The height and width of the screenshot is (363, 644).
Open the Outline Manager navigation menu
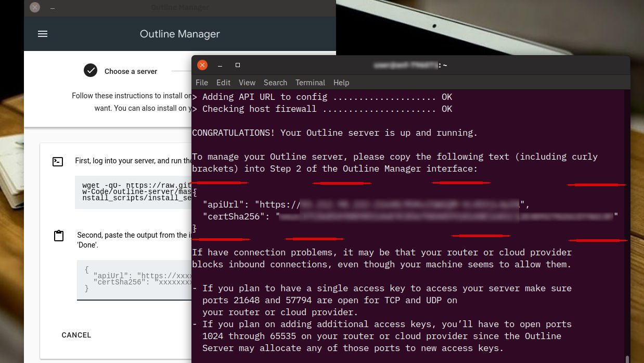42,34
